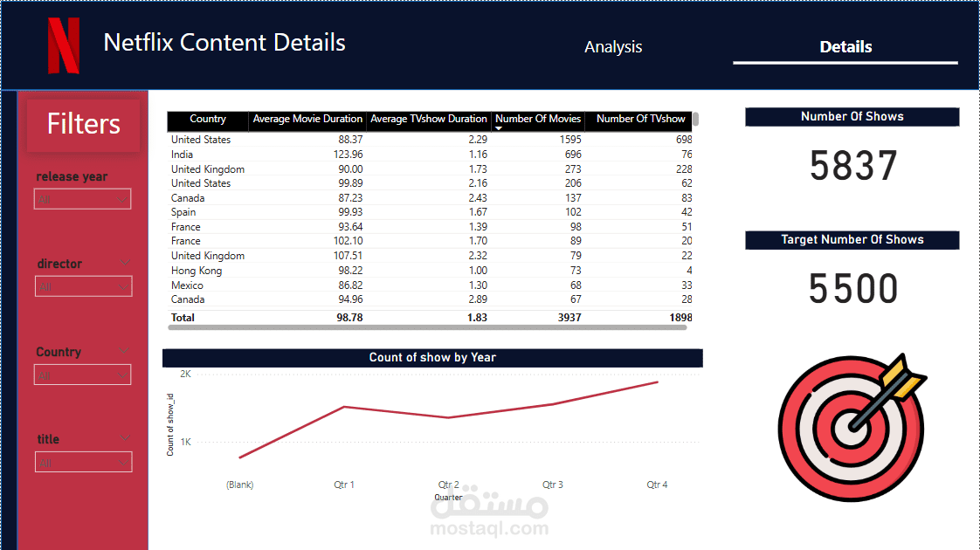
Task: Sort by Number Of Movies column header
Action: tap(538, 119)
